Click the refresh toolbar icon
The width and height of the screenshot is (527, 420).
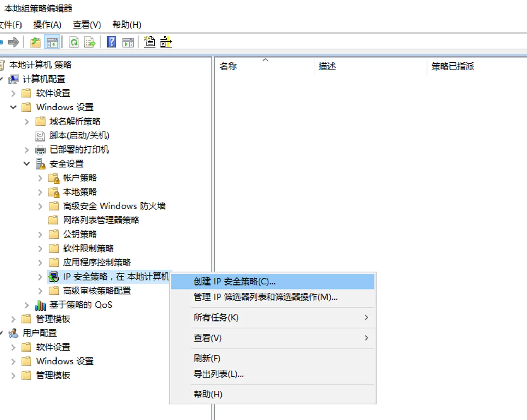coord(74,42)
